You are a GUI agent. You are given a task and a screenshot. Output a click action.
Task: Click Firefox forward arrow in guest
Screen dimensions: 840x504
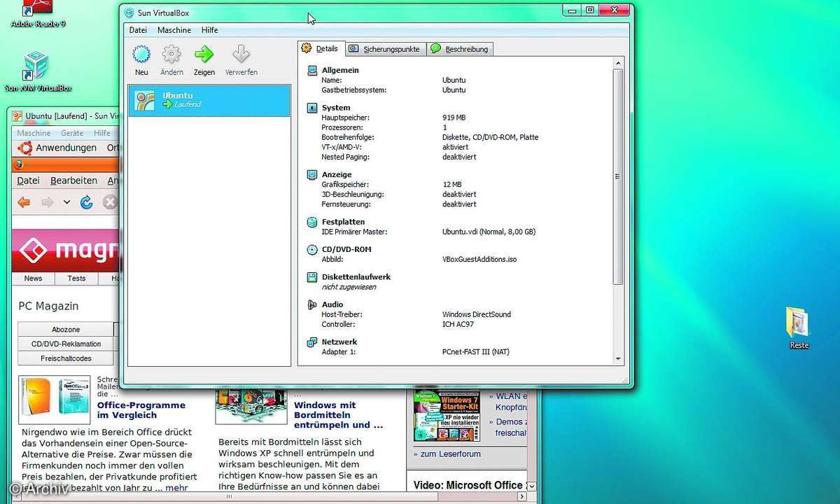[48, 202]
